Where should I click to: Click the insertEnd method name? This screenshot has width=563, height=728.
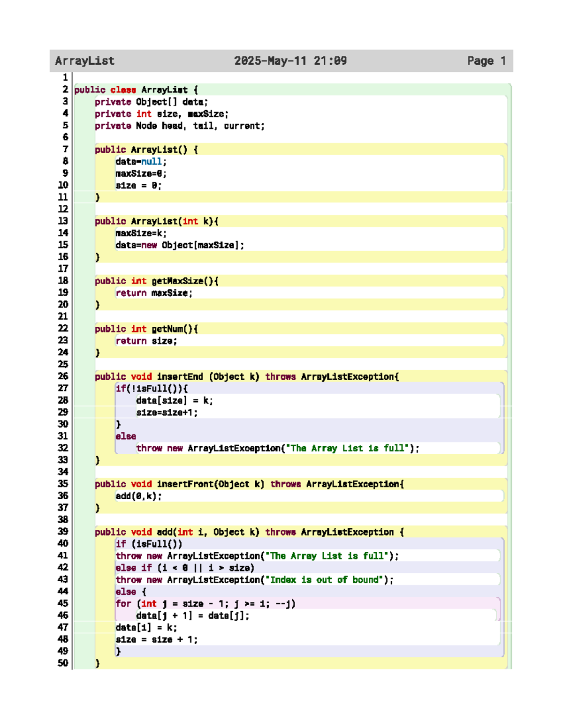pyautogui.click(x=180, y=377)
